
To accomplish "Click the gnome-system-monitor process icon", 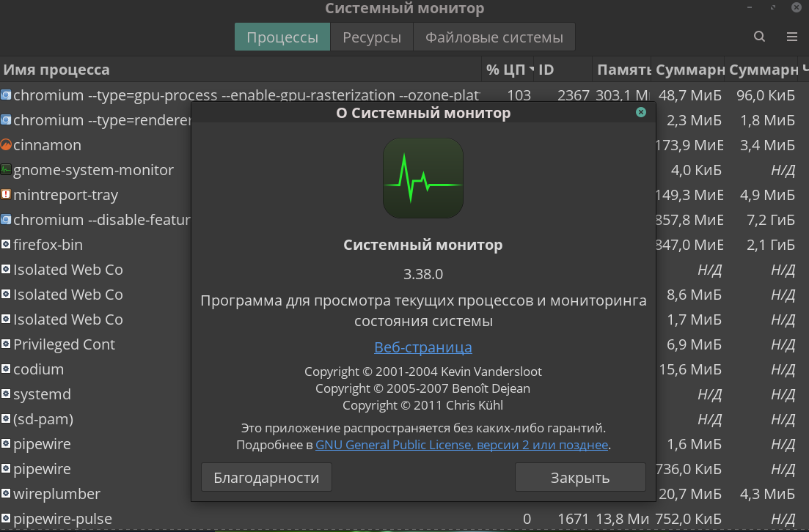I will click(x=6, y=170).
